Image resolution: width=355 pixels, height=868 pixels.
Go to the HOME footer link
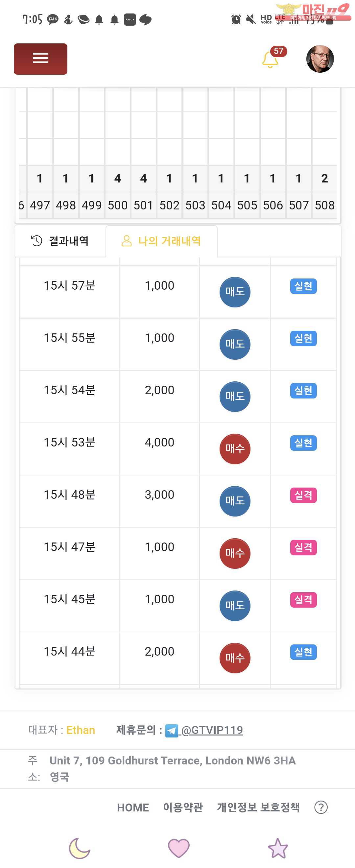(133, 808)
